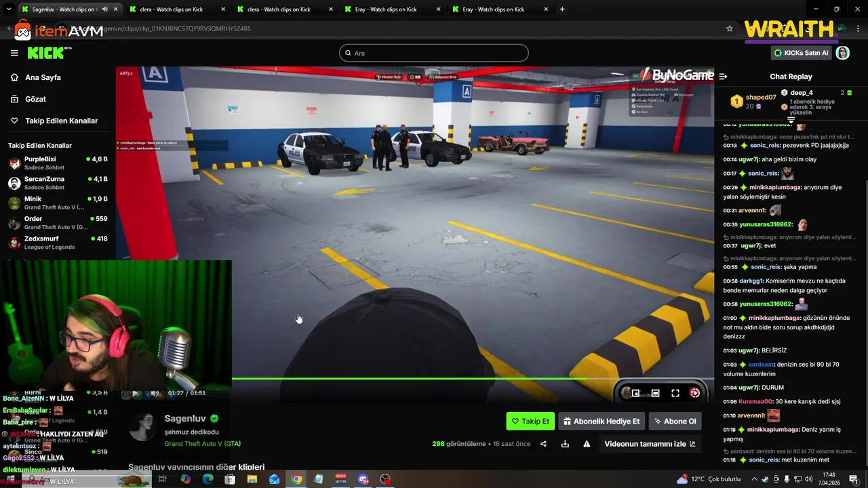Bookmark this page with star icon
Viewport: 868px width, 488px height.
click(x=730, y=28)
